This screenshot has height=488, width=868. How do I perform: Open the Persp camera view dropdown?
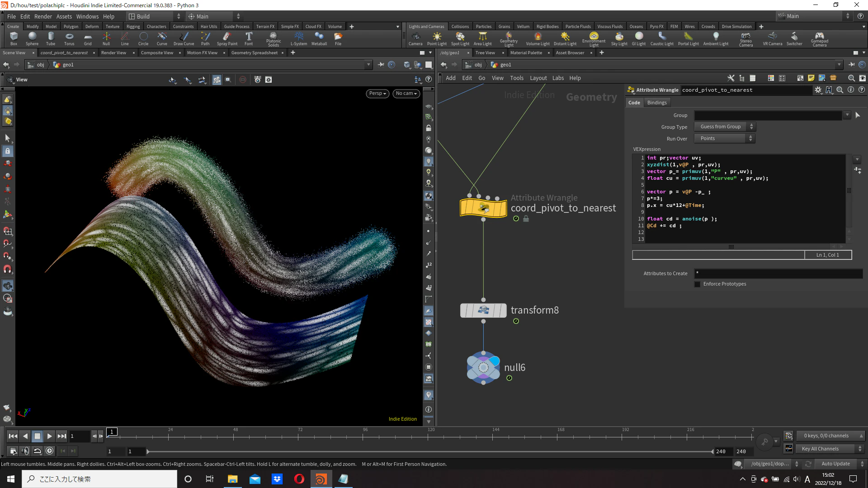click(x=377, y=94)
